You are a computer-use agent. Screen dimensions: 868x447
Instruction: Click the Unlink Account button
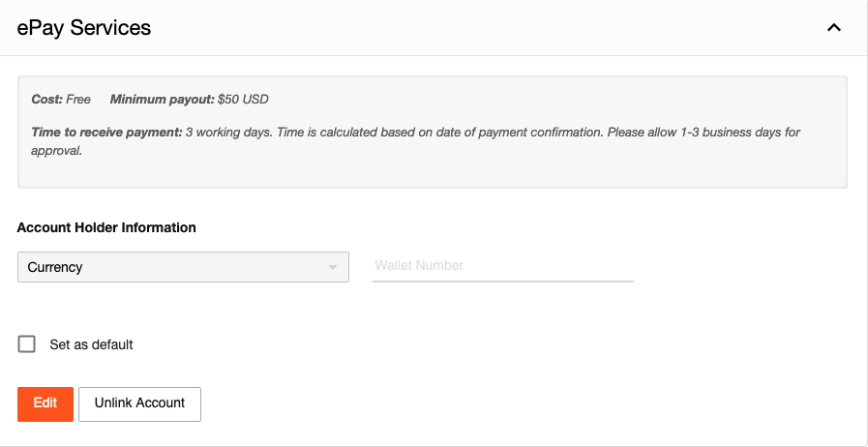coord(139,403)
